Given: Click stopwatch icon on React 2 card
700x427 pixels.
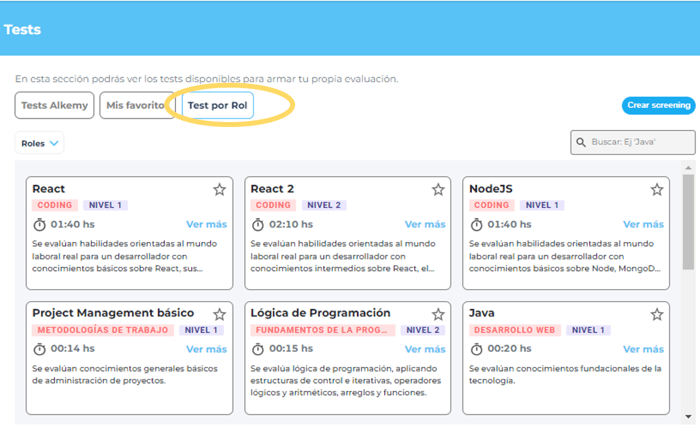Looking at the screenshot, I should point(258,224).
